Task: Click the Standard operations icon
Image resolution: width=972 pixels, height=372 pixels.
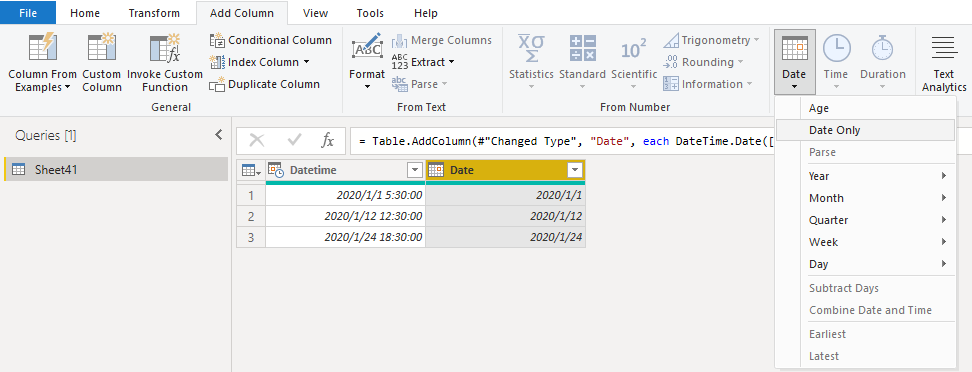Action: coord(582,48)
